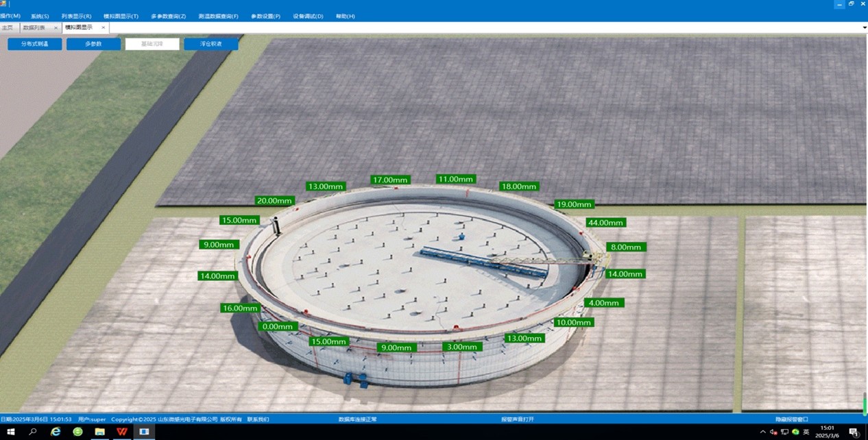Click the muted volume tray icon
The width and height of the screenshot is (868, 440).
pyautogui.click(x=773, y=432)
